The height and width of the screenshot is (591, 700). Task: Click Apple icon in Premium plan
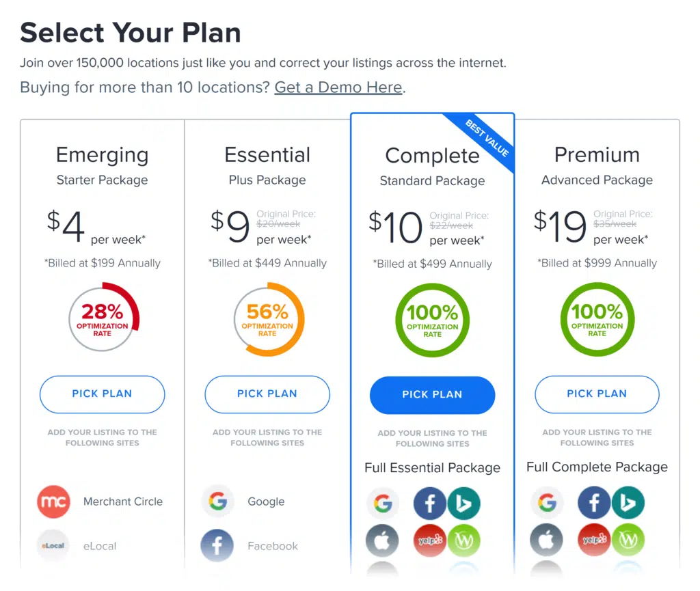pos(547,541)
